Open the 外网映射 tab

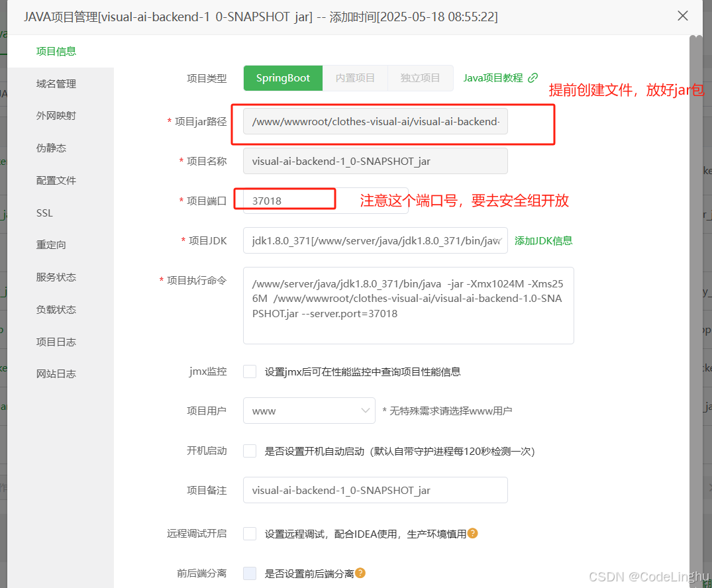pyautogui.click(x=56, y=116)
